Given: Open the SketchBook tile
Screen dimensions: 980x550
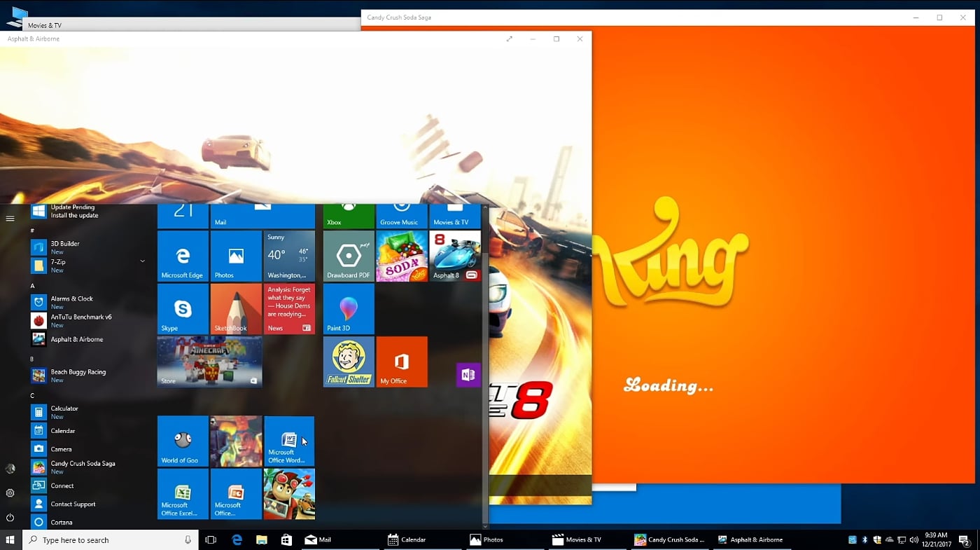Looking at the screenshot, I should click(x=236, y=309).
